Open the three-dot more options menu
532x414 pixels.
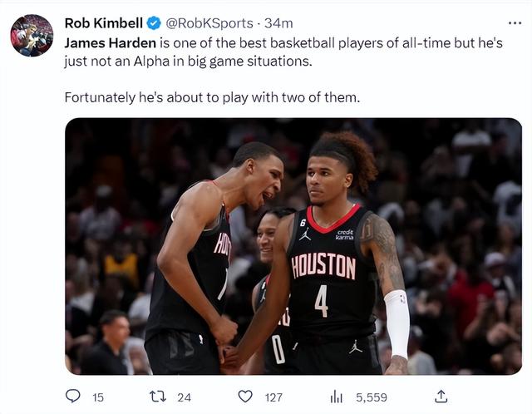click(515, 22)
